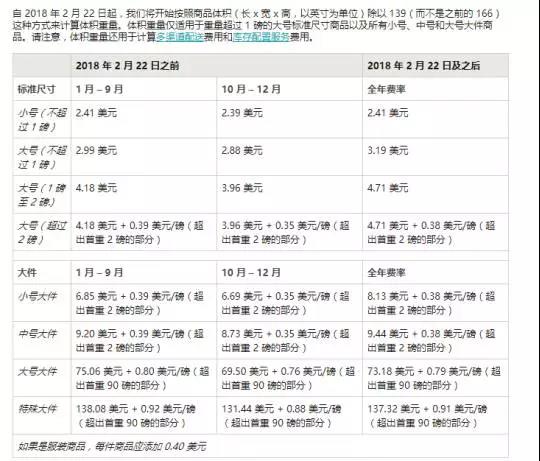
Task: Select '2.41 美元' under 全年费率
Action: tap(388, 113)
